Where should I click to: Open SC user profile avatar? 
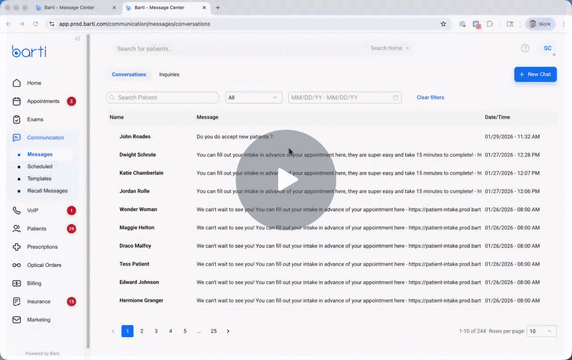548,48
